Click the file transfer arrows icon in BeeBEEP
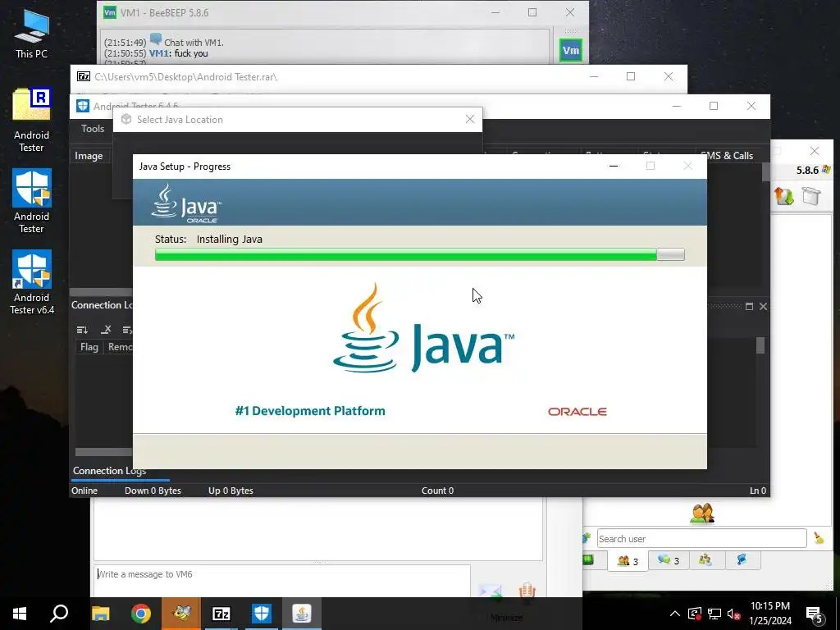Viewport: 840px width, 630px height. point(783,196)
